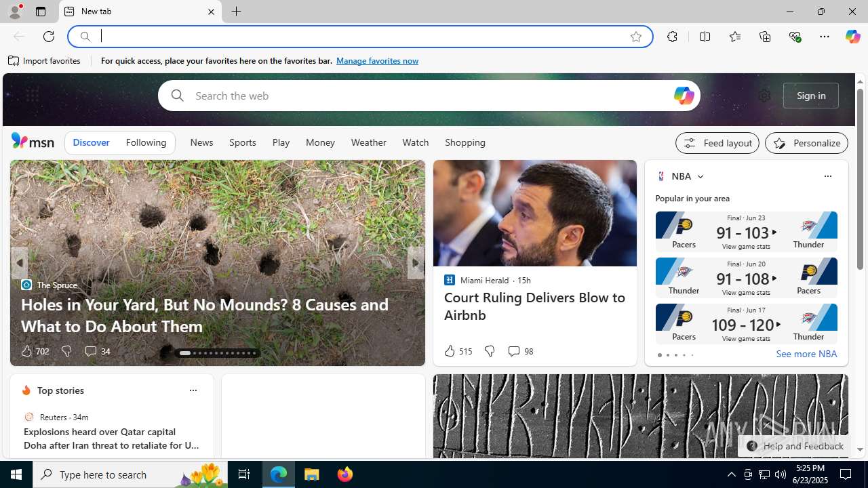Launch Copilot sidebar icon
This screenshot has height=488, width=868.
click(852, 37)
